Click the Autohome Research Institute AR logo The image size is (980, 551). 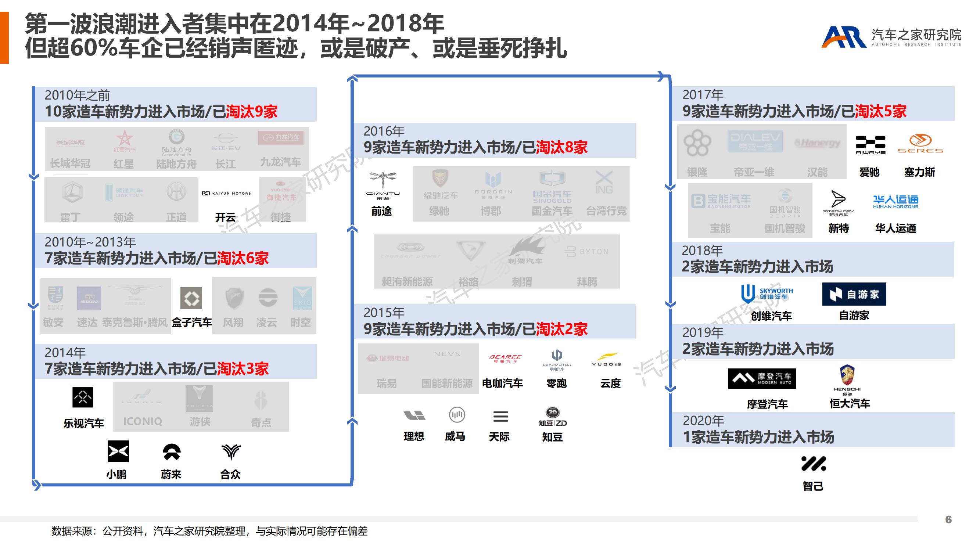click(844, 36)
